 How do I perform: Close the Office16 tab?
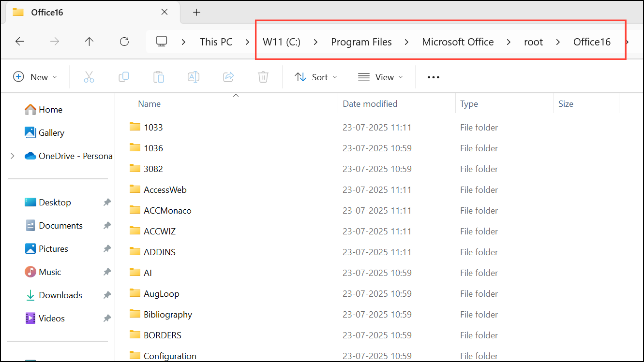165,12
